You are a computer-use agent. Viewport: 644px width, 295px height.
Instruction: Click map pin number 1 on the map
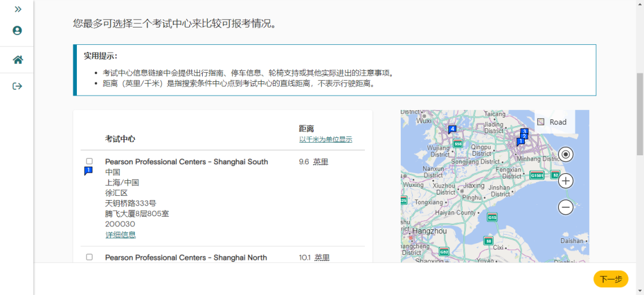coord(519,142)
